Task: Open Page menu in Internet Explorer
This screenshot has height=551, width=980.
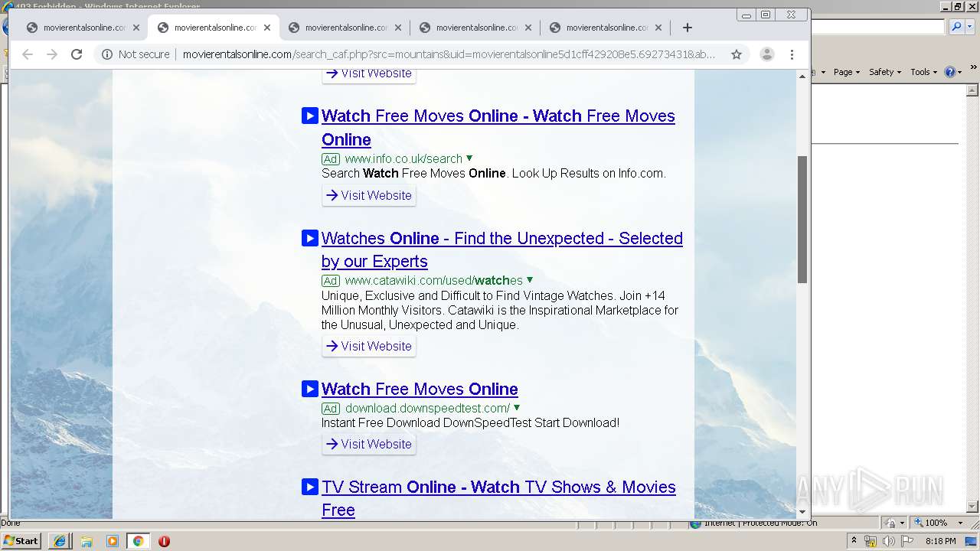Action: [x=846, y=72]
